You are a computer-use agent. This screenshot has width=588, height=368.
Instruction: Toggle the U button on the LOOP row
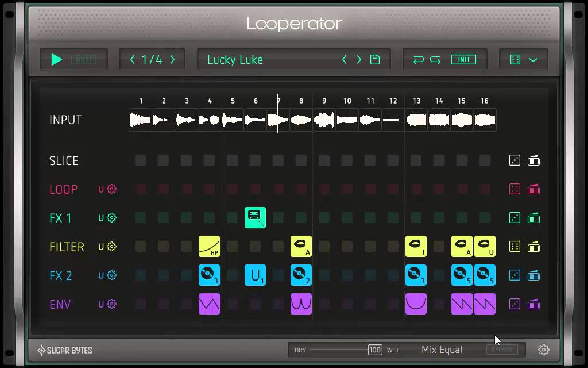coord(101,189)
